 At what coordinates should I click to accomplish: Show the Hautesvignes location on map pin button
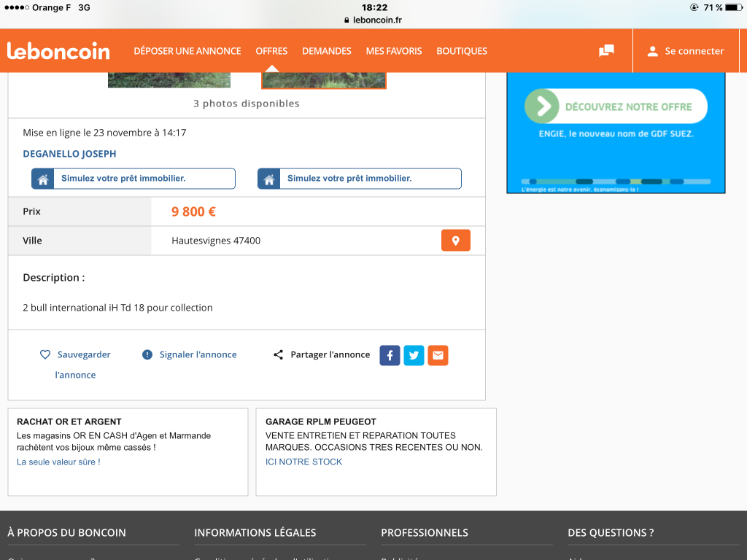click(x=455, y=241)
